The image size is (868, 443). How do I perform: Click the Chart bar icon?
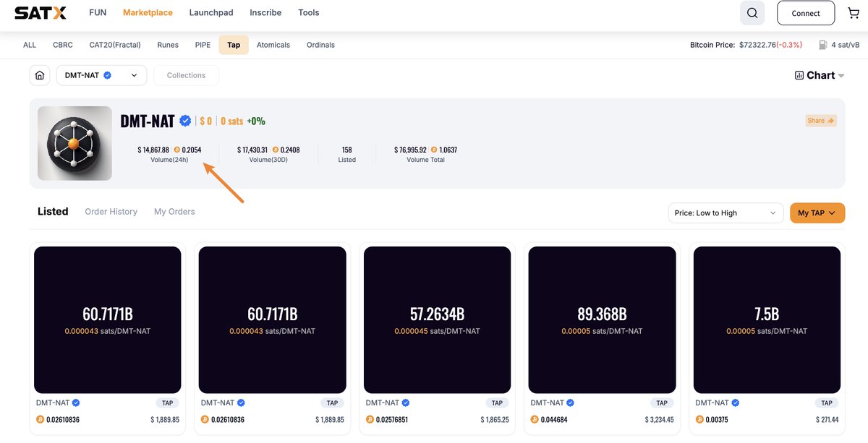(799, 75)
